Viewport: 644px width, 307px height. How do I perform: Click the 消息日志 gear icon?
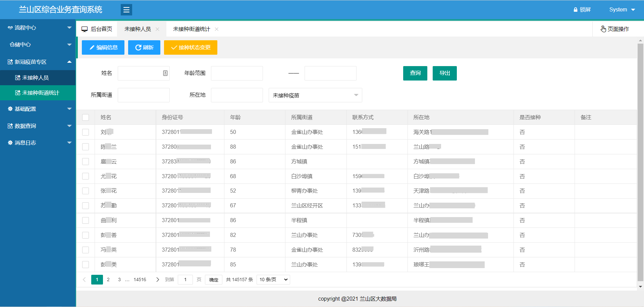point(10,143)
